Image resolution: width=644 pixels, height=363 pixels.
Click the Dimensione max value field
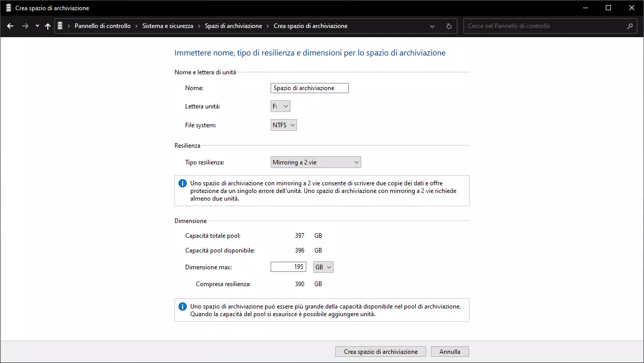pos(288,267)
